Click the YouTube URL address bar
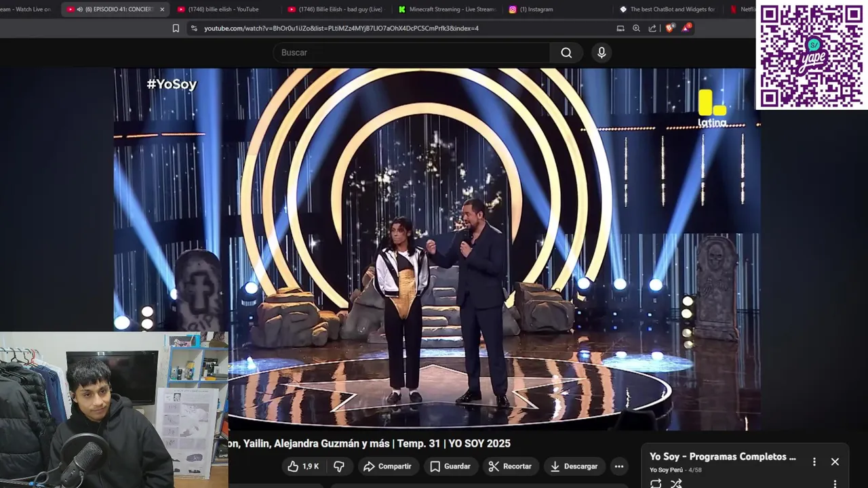 (x=341, y=28)
